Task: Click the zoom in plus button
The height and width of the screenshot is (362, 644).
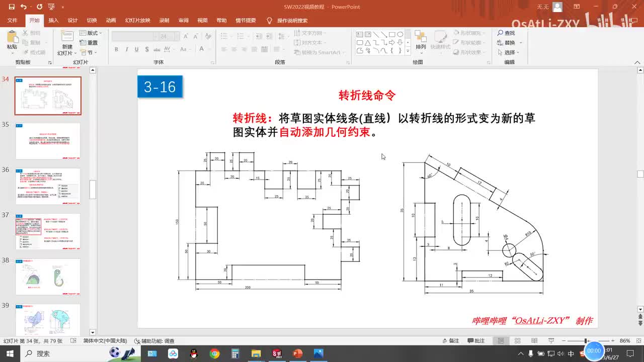Action: (612, 340)
